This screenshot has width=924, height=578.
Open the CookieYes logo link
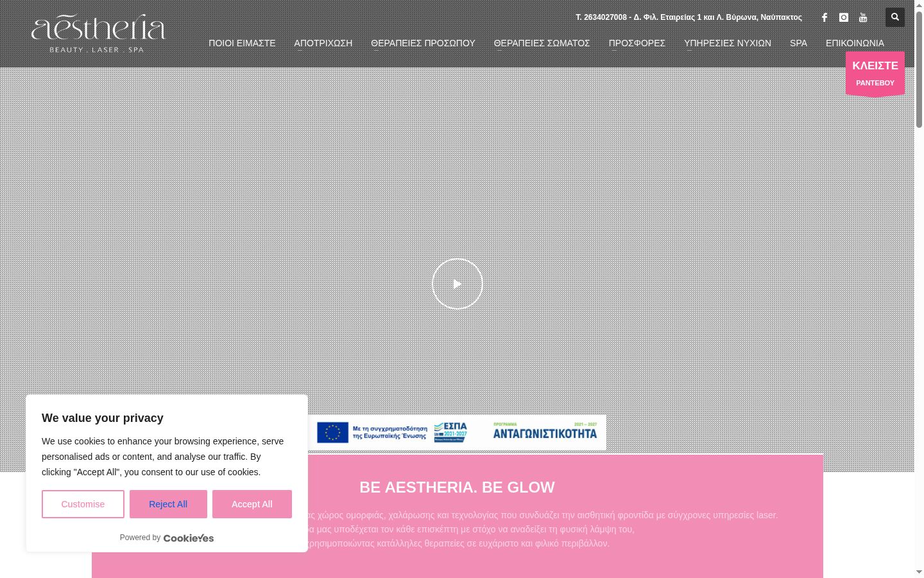tap(189, 538)
